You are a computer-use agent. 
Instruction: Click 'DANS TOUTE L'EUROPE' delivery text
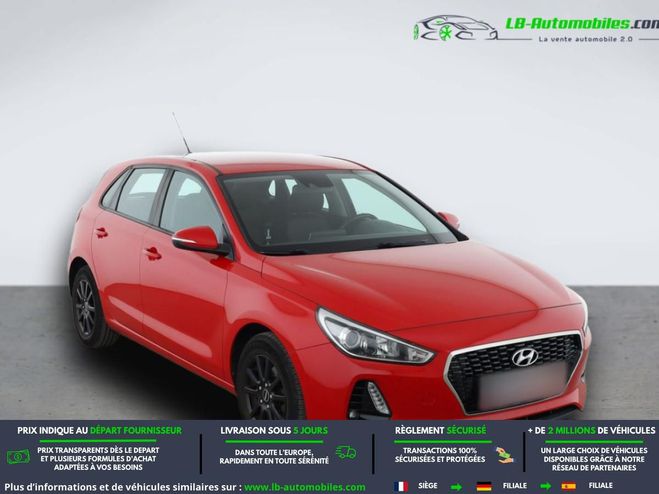coord(274,457)
